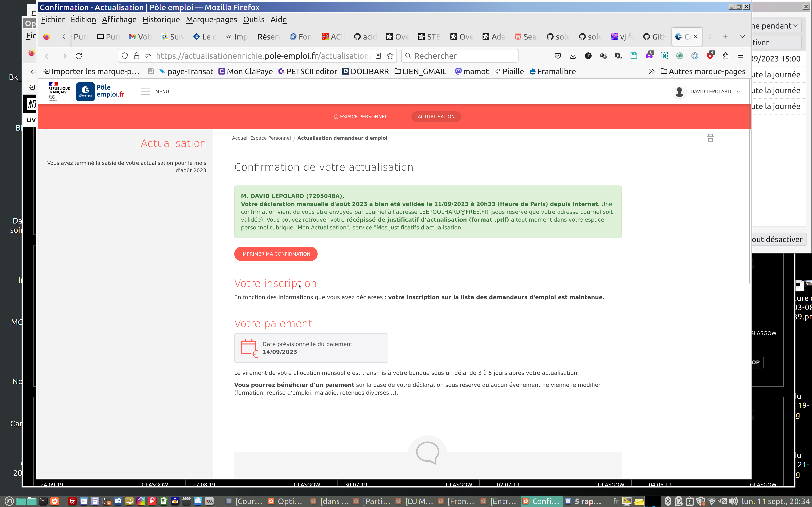This screenshot has width=812, height=507.
Task: Toggle reader view icon in URL bar
Action: tap(378, 56)
